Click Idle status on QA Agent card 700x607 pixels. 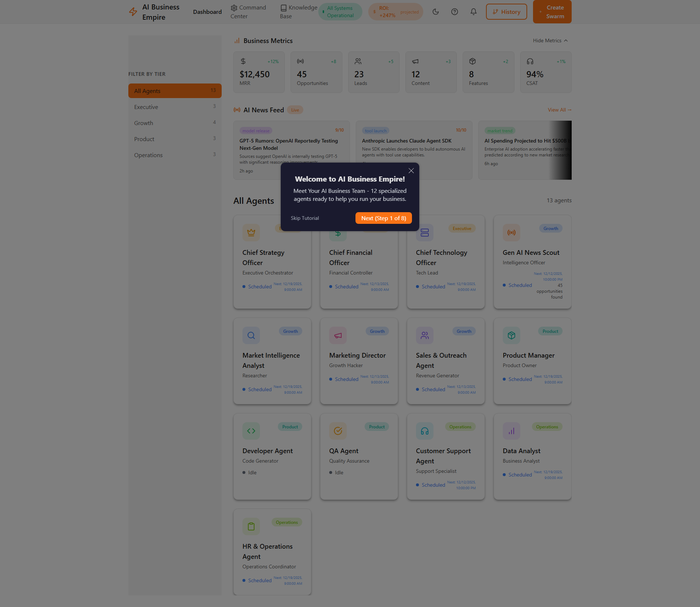pos(337,472)
